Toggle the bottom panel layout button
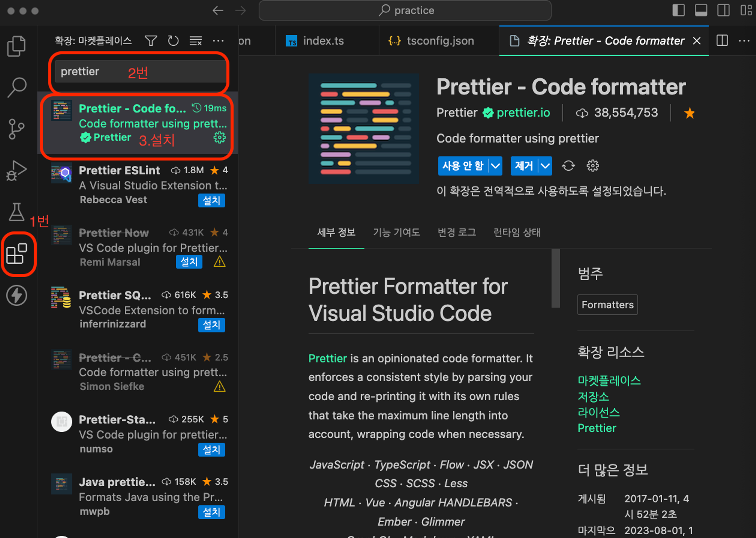This screenshot has height=538, width=756. coord(701,10)
